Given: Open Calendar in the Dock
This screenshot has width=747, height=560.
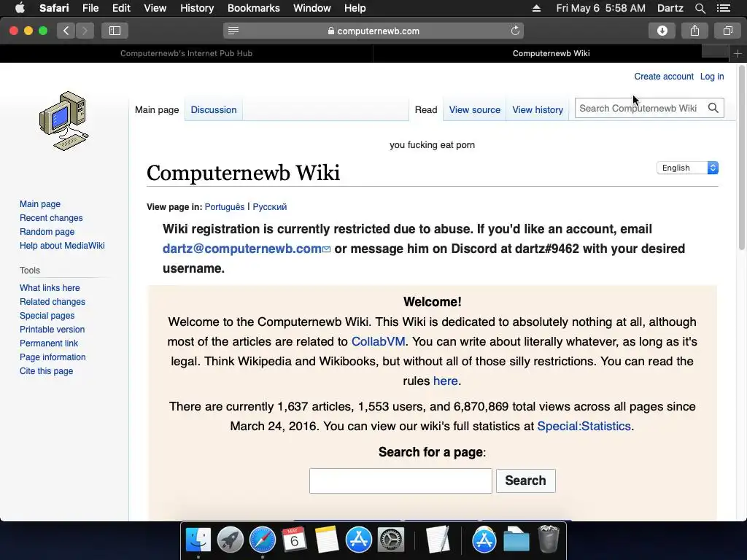Looking at the screenshot, I should tap(295, 540).
